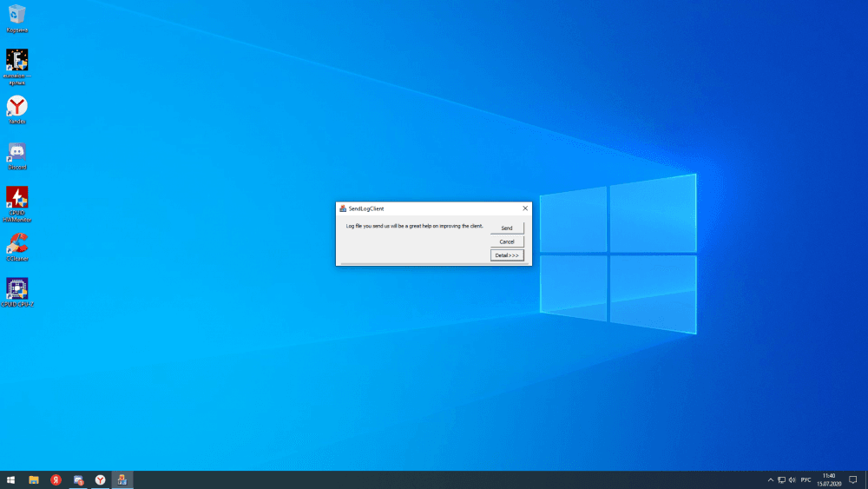
Task: Open File Explorer from the taskbar
Action: click(x=34, y=479)
